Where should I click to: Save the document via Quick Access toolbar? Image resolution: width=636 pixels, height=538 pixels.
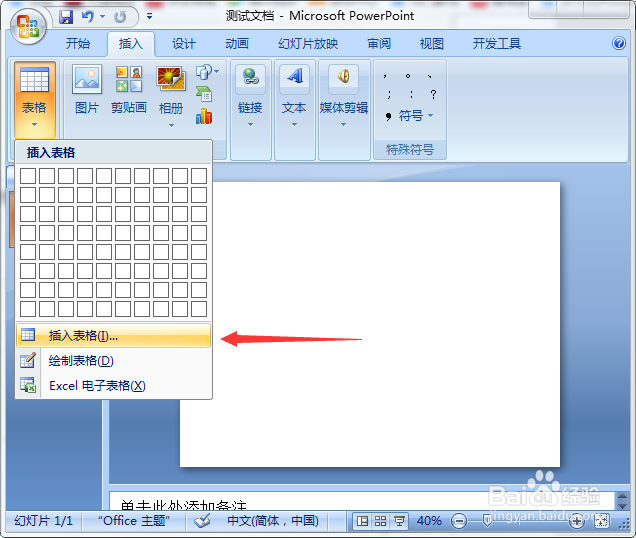tap(66, 17)
